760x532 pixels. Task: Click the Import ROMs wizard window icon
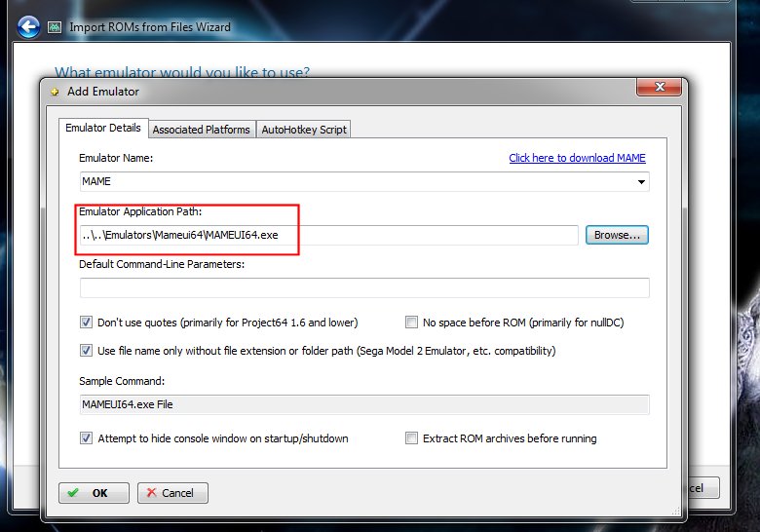click(x=55, y=27)
